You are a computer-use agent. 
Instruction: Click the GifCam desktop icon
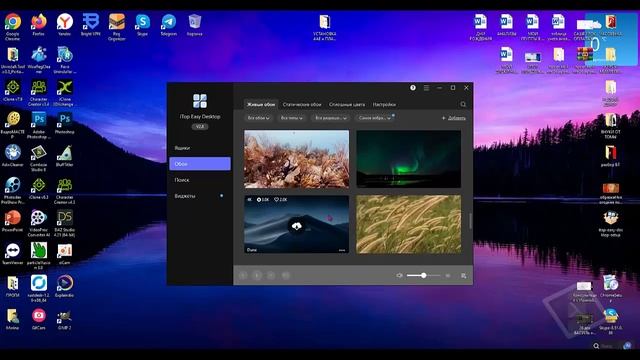pos(39,319)
